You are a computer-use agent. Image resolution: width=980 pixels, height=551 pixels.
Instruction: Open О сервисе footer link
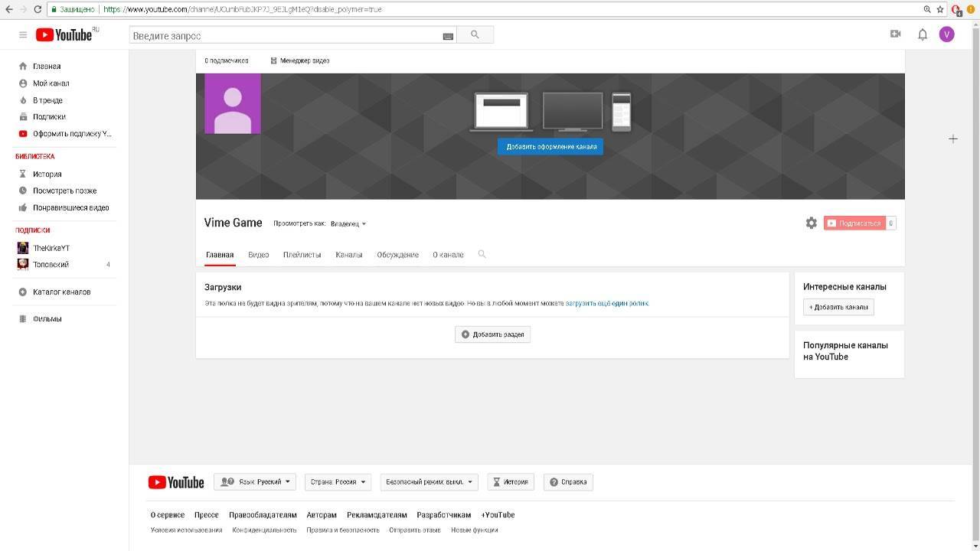[168, 515]
